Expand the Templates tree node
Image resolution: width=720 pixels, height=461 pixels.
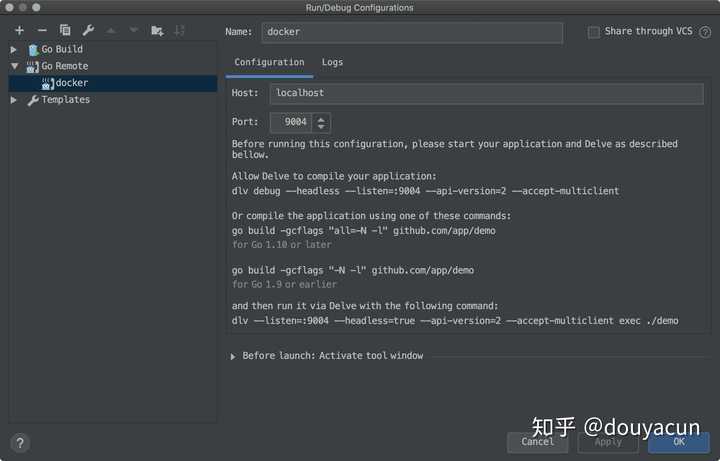[14, 100]
